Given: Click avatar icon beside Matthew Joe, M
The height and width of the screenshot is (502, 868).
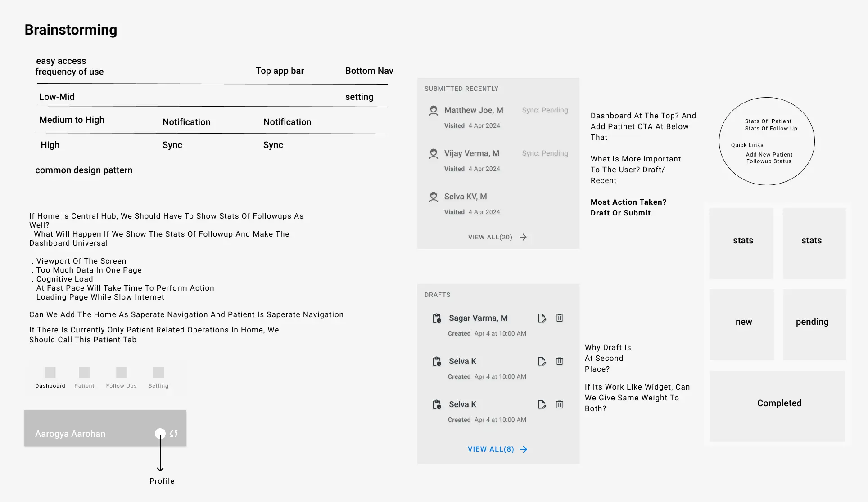Looking at the screenshot, I should point(433,111).
